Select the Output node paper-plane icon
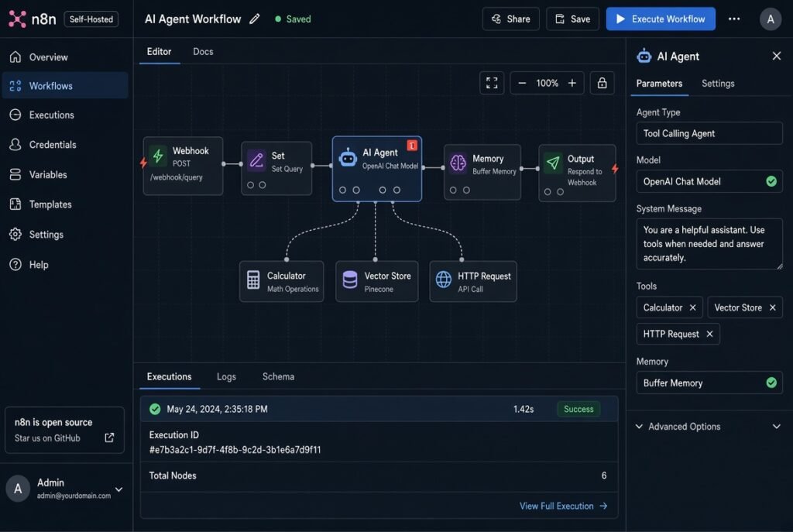Viewport: 793px width, 532px height. click(553, 163)
